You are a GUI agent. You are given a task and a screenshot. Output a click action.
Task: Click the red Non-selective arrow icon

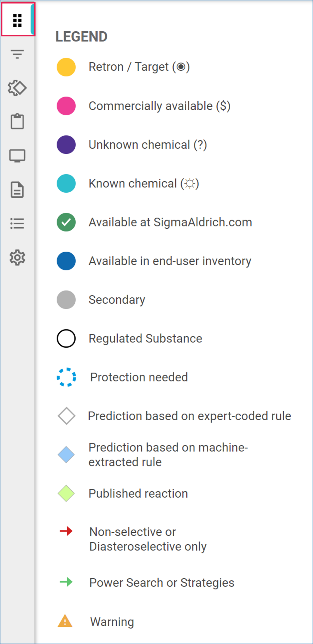point(66,531)
